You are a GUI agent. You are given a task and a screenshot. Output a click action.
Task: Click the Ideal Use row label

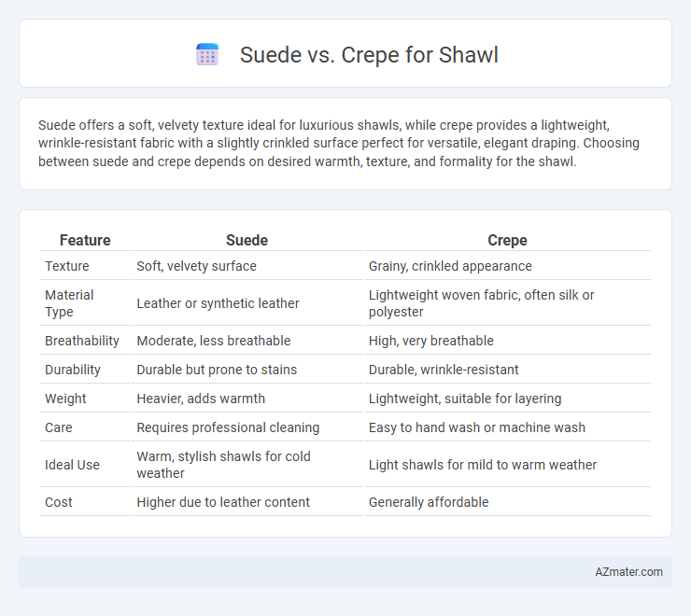[x=72, y=465]
